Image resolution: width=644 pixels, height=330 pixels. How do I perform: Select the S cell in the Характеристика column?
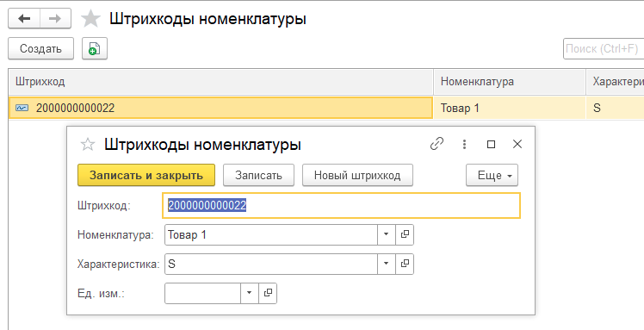tap(615, 108)
